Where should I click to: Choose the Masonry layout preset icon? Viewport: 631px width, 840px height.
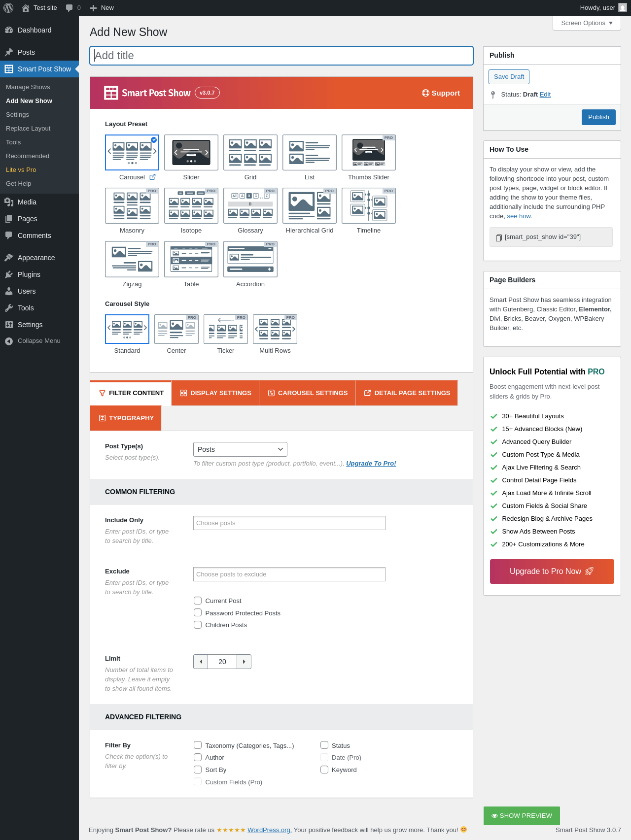tap(132, 205)
